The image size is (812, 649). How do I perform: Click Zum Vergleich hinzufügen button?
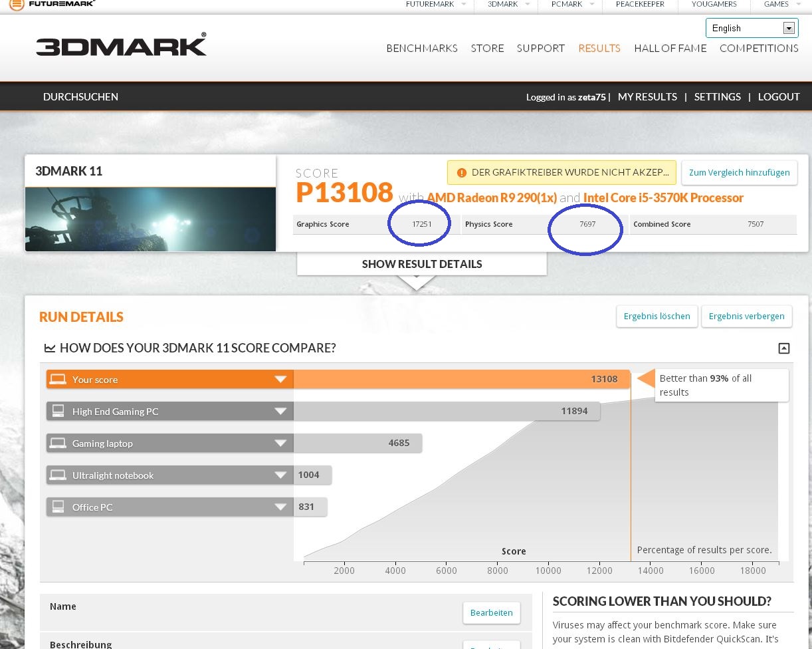coord(739,172)
